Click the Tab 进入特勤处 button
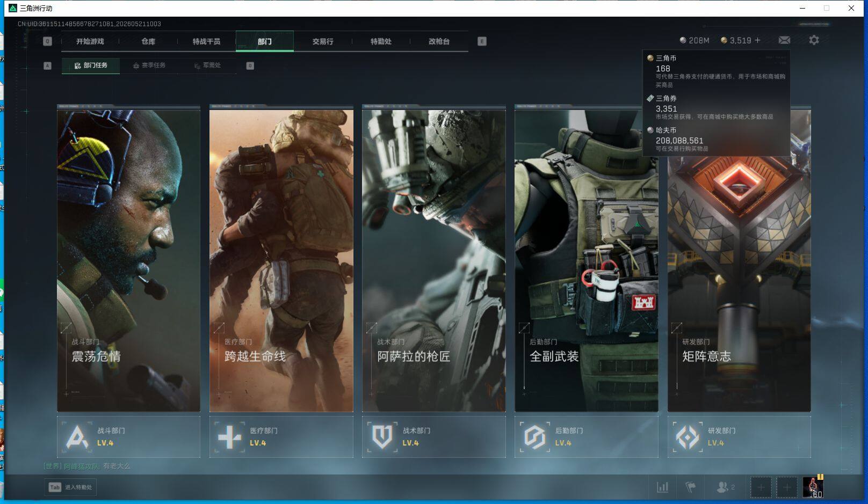This screenshot has width=868, height=504. click(x=70, y=487)
